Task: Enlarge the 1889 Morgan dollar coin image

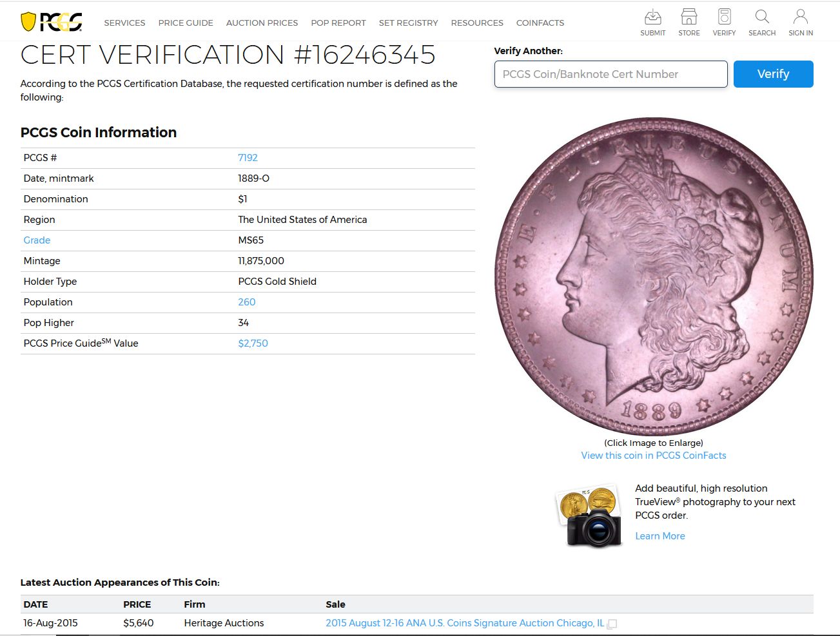Action: pyautogui.click(x=654, y=276)
